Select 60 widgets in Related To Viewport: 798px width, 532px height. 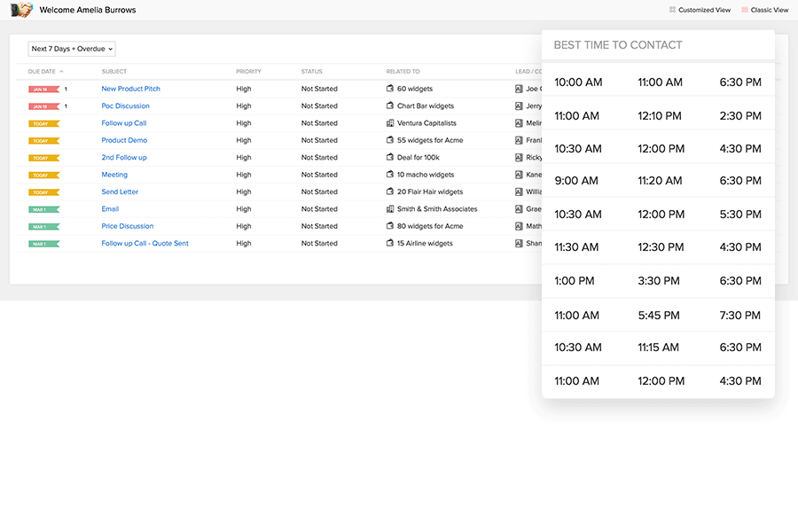415,89
